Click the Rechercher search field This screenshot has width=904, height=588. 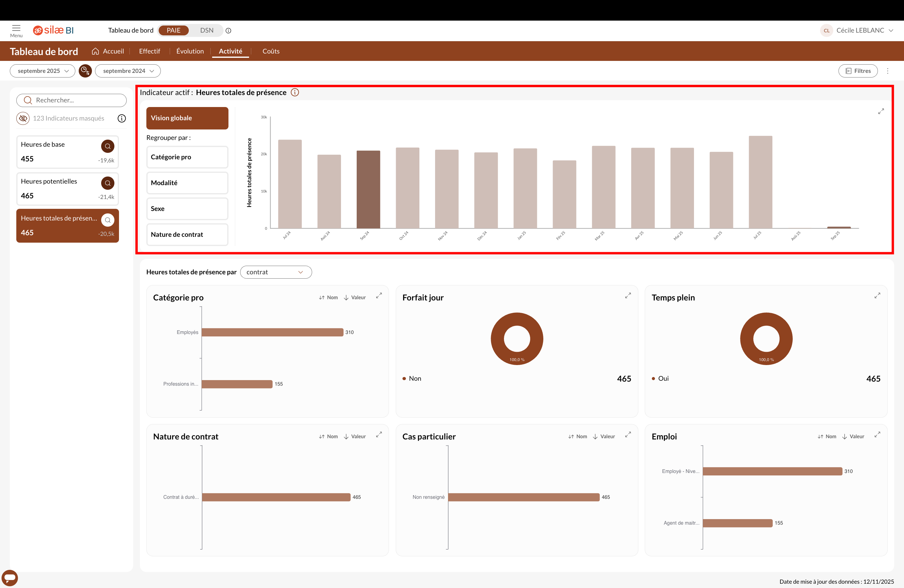(71, 100)
